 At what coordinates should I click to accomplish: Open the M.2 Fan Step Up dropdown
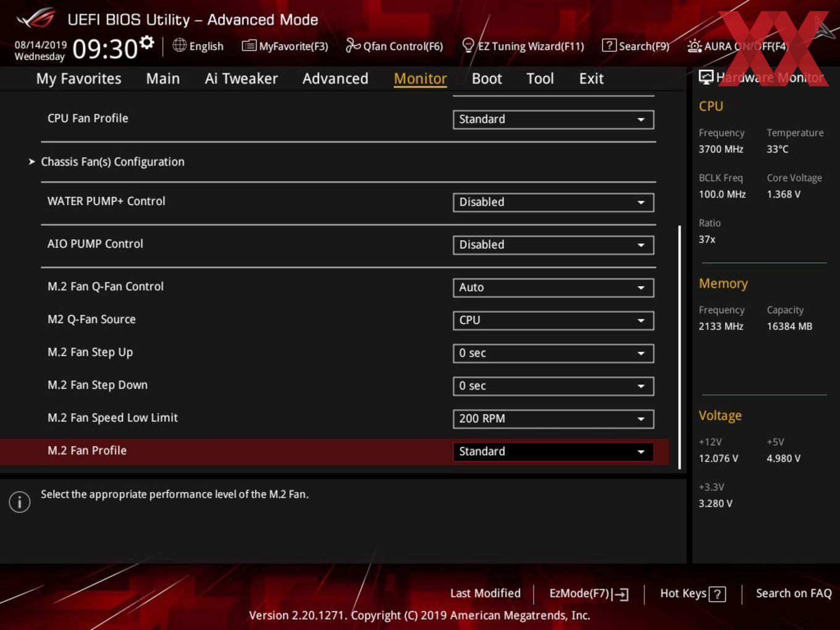pyautogui.click(x=553, y=353)
